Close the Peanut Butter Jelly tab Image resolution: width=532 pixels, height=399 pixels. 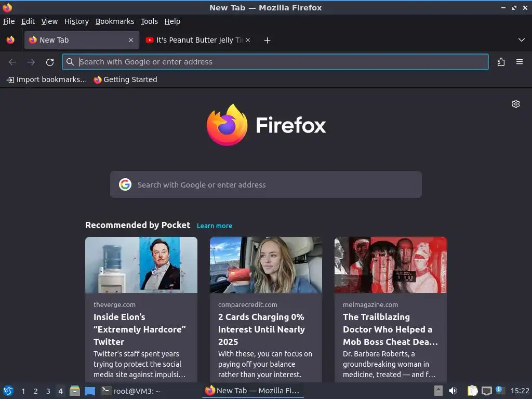pyautogui.click(x=248, y=40)
